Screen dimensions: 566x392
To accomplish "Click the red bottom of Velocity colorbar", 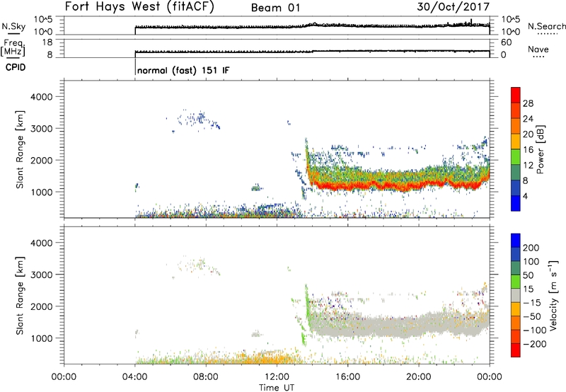I will (516, 350).
